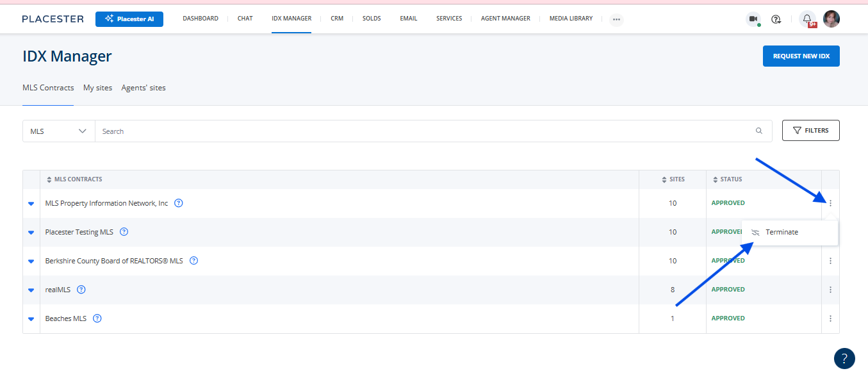This screenshot has width=868, height=380.
Task: Click info icon beside Beaches MLS
Action: [97, 318]
